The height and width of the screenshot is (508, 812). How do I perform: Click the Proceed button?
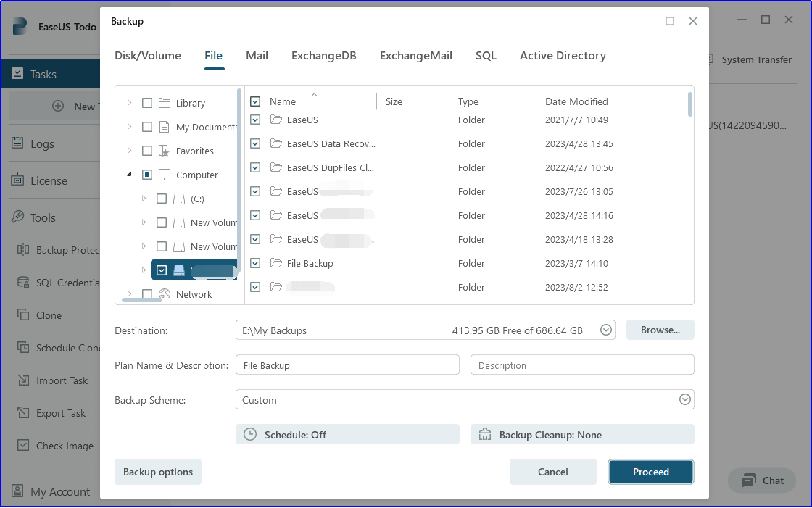pos(650,472)
